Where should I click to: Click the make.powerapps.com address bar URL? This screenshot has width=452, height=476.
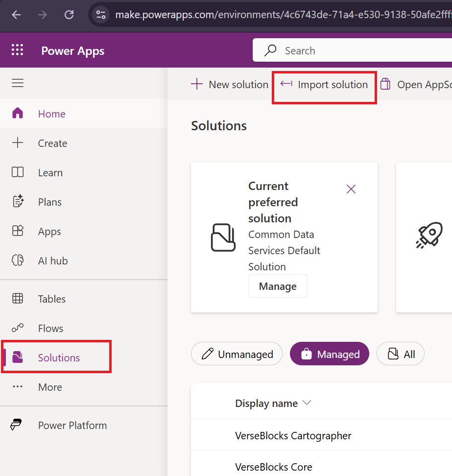(x=283, y=15)
